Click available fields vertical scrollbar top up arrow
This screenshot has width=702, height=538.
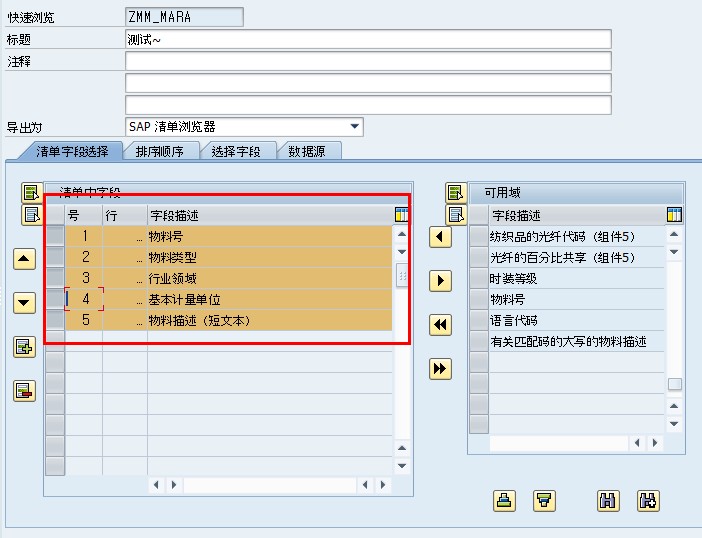[674, 234]
